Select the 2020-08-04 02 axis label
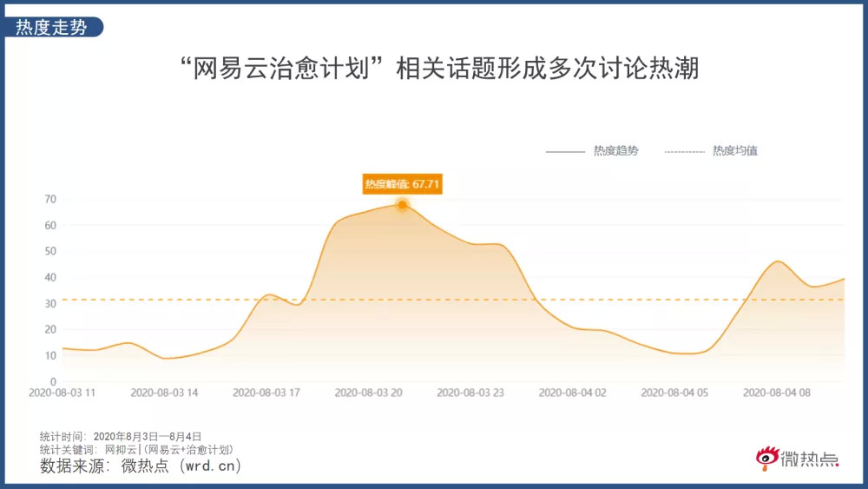This screenshot has width=868, height=489. (572, 393)
